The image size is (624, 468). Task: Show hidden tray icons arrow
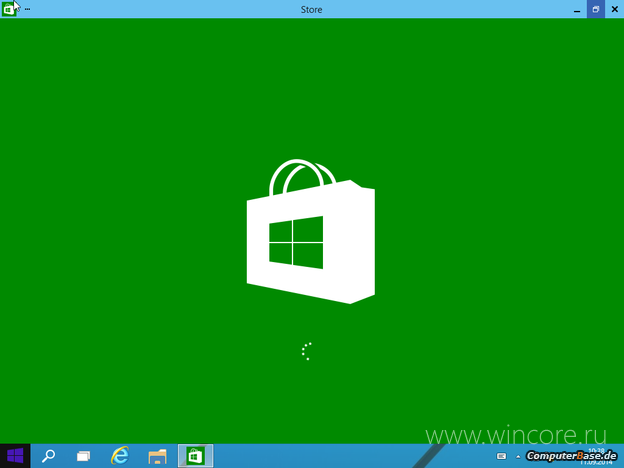[518, 456]
